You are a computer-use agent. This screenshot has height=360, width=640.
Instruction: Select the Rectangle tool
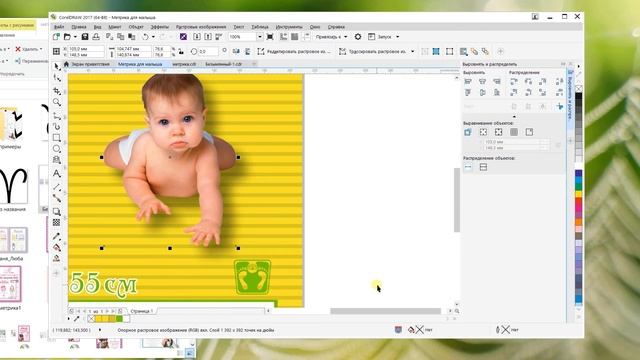[57, 138]
